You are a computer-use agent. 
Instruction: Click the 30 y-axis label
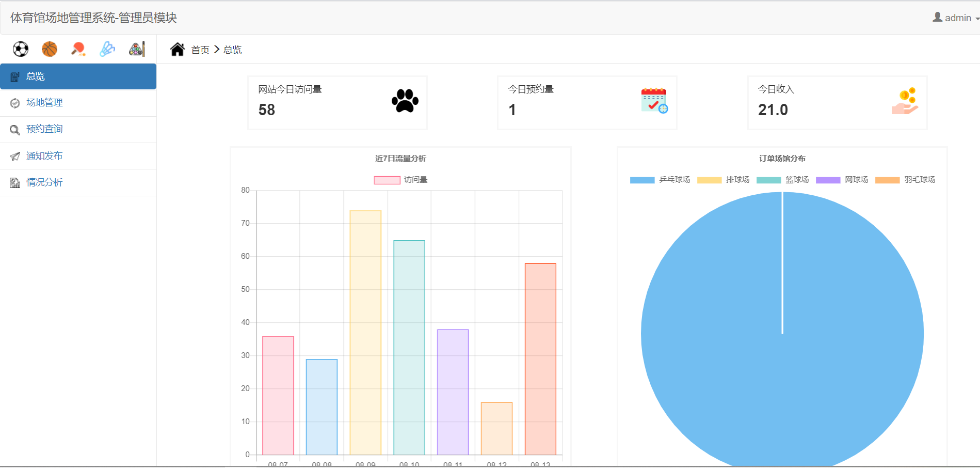click(x=245, y=355)
